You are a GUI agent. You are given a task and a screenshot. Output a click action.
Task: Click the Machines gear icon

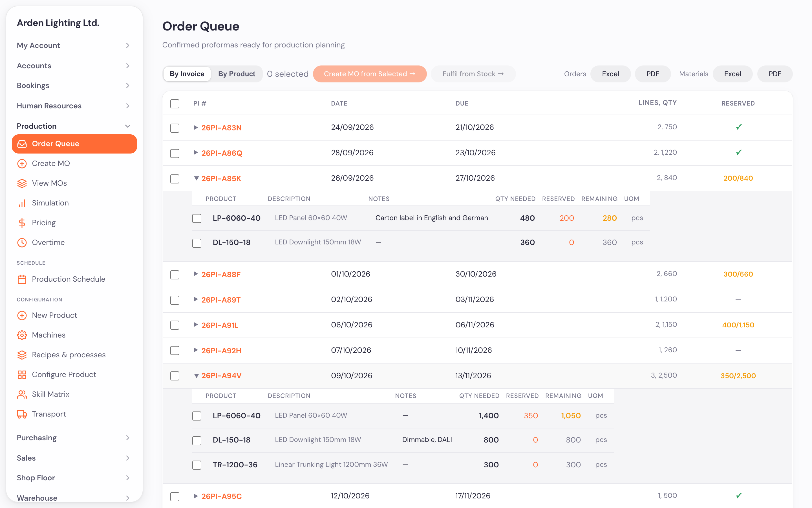point(22,335)
